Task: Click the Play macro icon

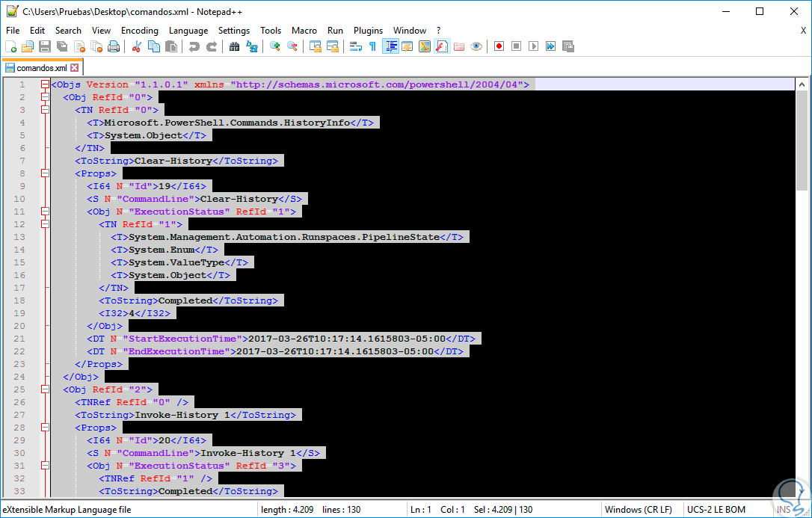Action: point(533,46)
